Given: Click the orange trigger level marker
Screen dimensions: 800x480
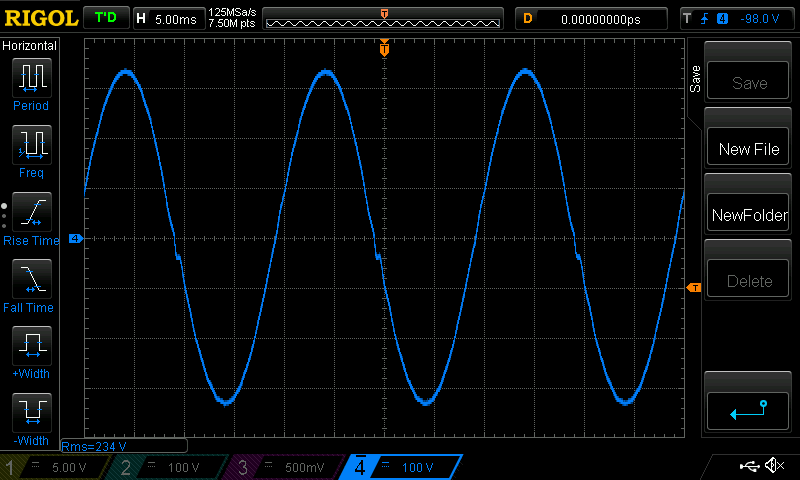Looking at the screenshot, I should click(694, 288).
